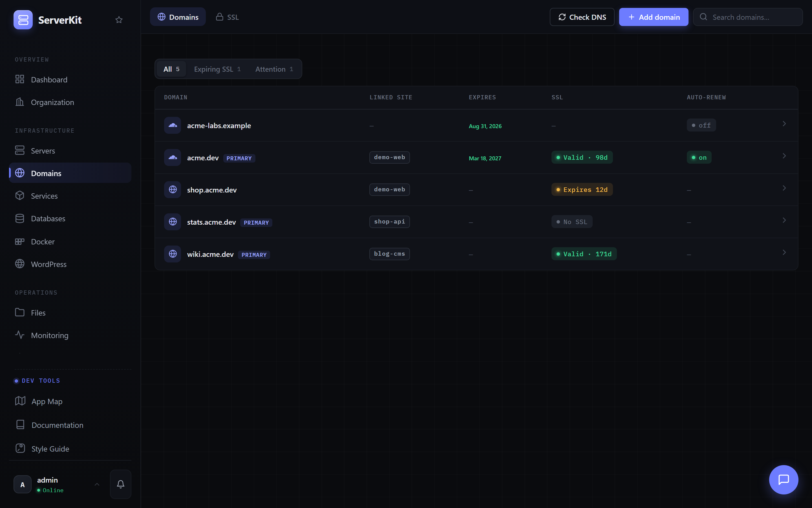
Task: Click the cloud icon for acme.dev
Action: 173,157
